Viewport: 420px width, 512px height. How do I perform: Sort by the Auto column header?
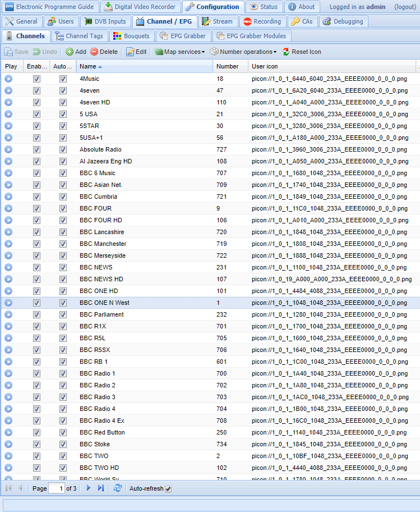63,66
